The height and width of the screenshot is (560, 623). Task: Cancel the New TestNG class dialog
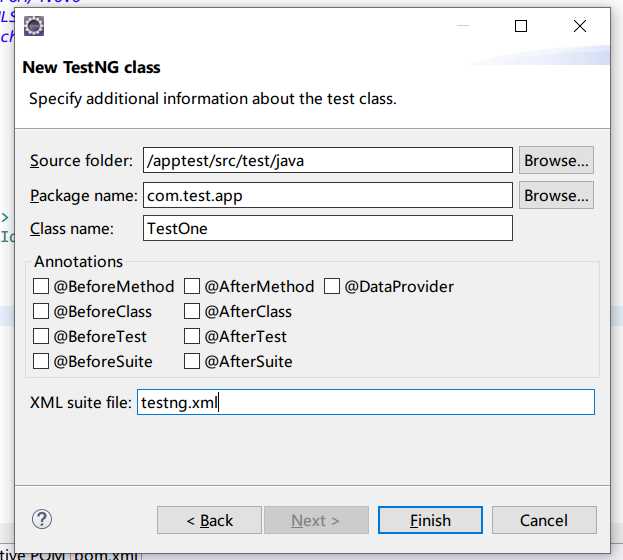544,520
